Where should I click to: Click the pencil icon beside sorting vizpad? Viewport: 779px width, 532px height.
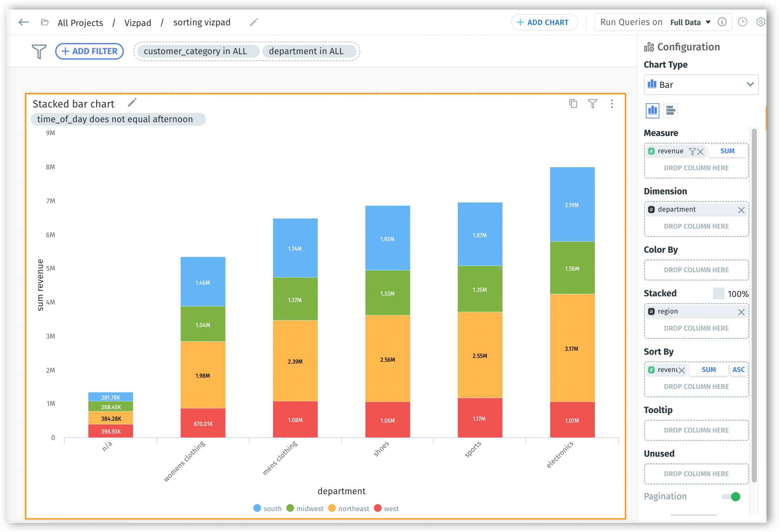[x=254, y=22]
